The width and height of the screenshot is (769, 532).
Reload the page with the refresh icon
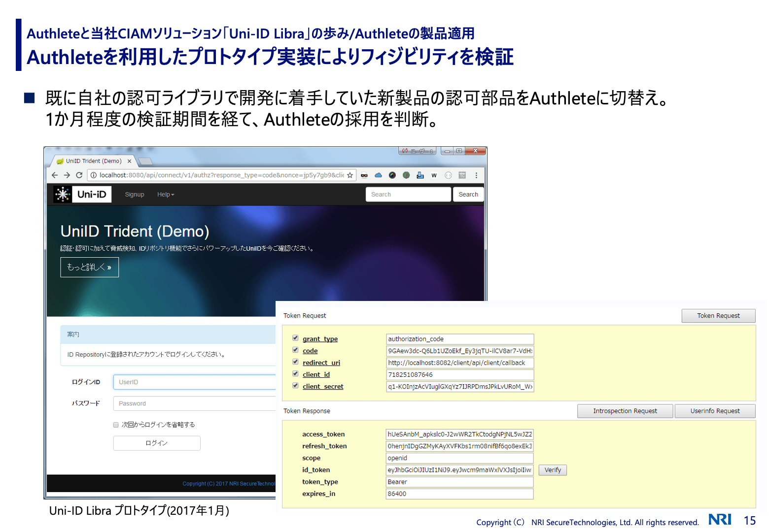click(x=79, y=175)
